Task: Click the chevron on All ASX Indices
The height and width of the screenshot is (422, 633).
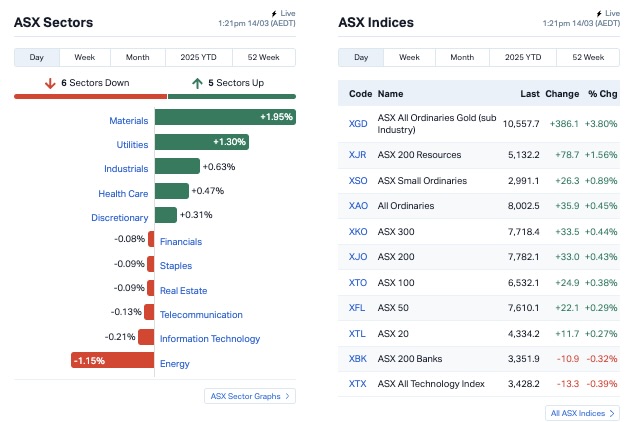Action: (612, 413)
